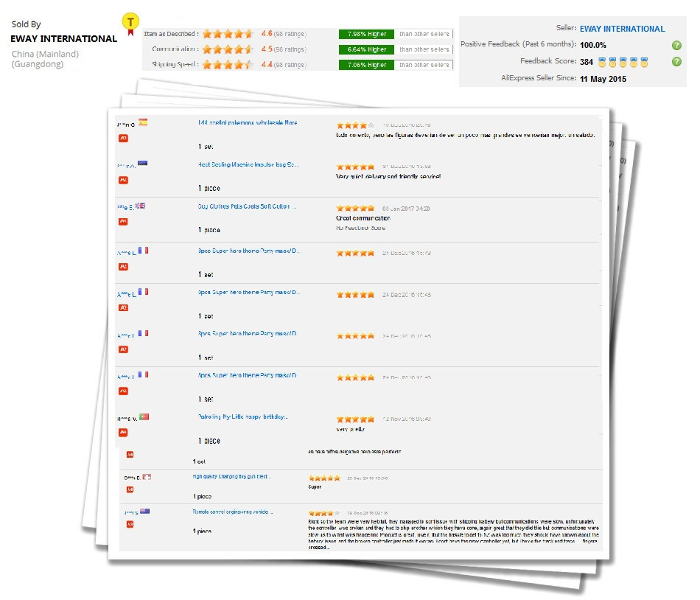Click the New Zealand flag beside Remote control review
This screenshot has height=600, width=700.
point(145,511)
